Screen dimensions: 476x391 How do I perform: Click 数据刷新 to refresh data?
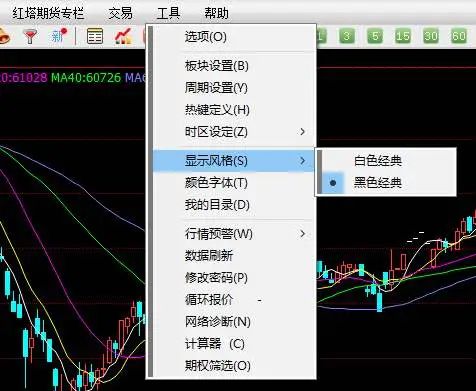click(x=209, y=256)
